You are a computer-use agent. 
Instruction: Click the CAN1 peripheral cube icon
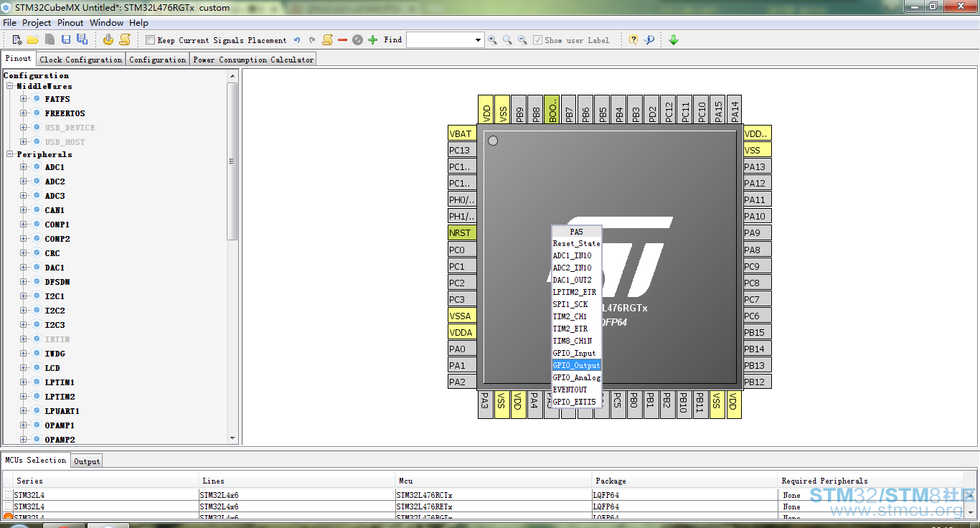pyautogui.click(x=37, y=210)
